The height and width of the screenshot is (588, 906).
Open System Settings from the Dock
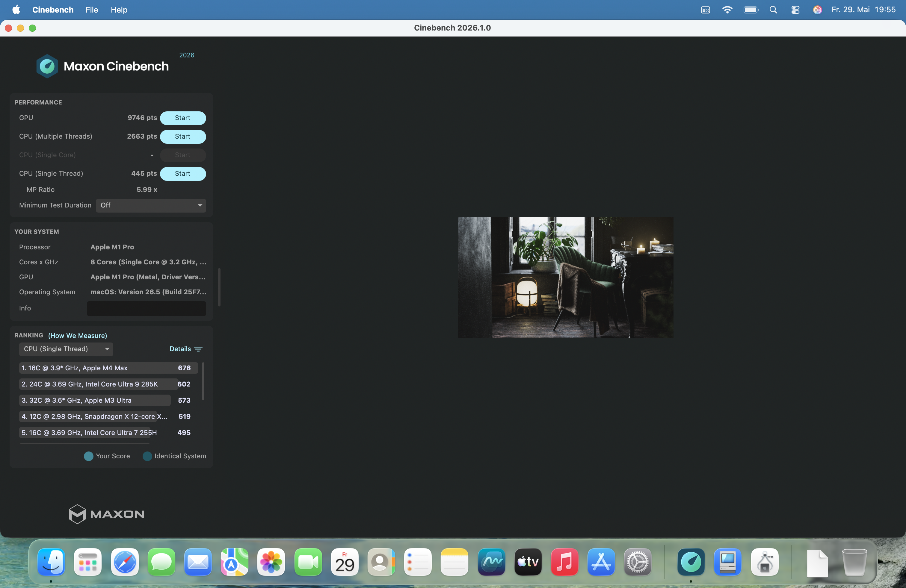pyautogui.click(x=638, y=562)
